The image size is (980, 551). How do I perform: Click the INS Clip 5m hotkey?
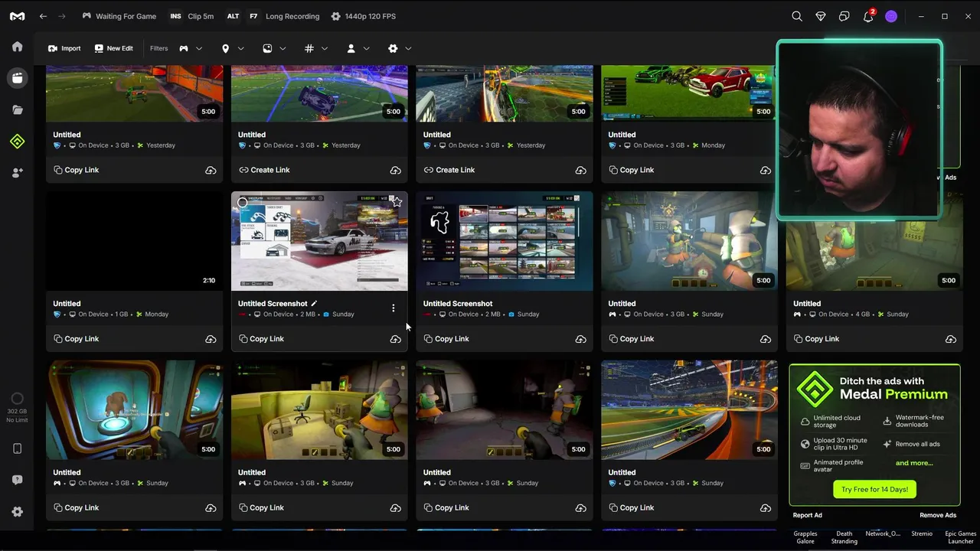point(191,16)
